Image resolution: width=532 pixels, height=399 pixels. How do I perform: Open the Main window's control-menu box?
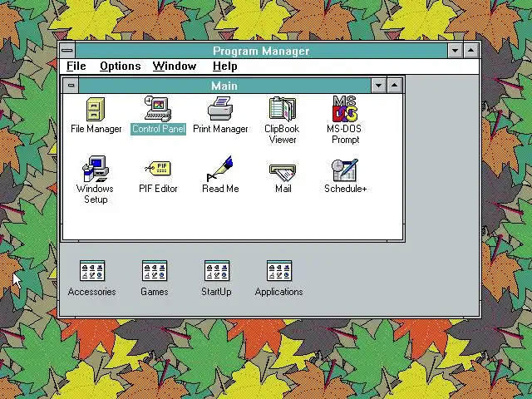[71, 86]
